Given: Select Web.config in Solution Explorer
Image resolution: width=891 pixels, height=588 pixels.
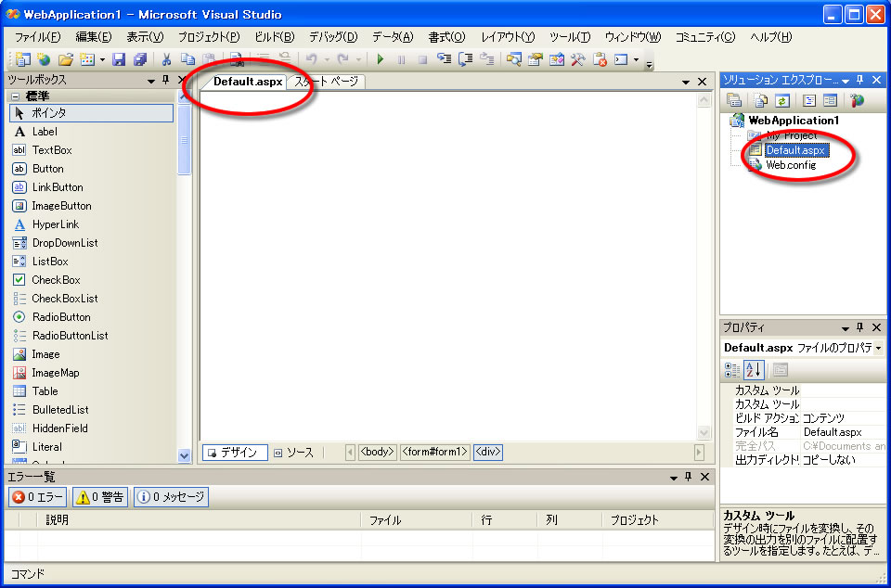Looking at the screenshot, I should click(x=791, y=165).
